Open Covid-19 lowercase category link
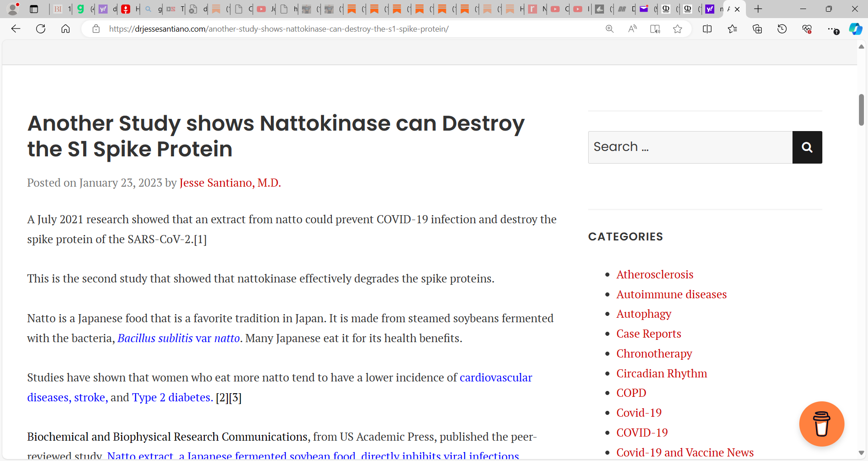 (639, 413)
